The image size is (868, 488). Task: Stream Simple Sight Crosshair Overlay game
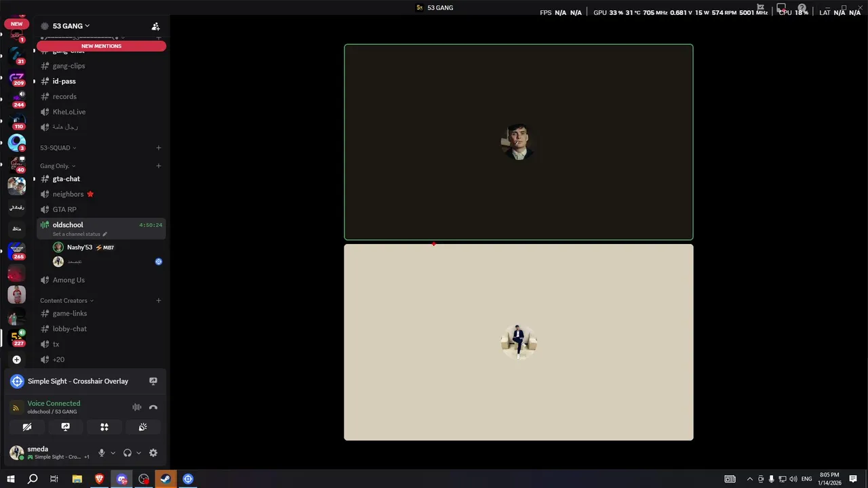pos(153,381)
